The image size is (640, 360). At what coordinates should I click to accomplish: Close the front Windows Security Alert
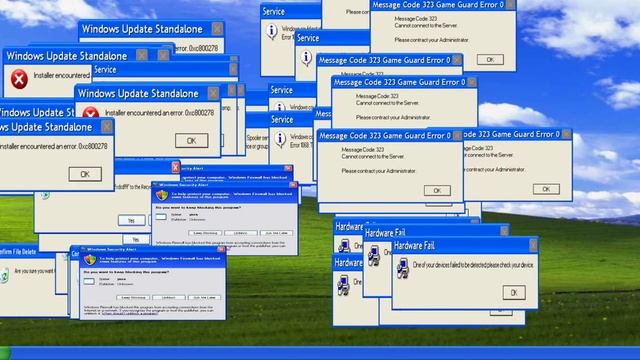[221, 249]
